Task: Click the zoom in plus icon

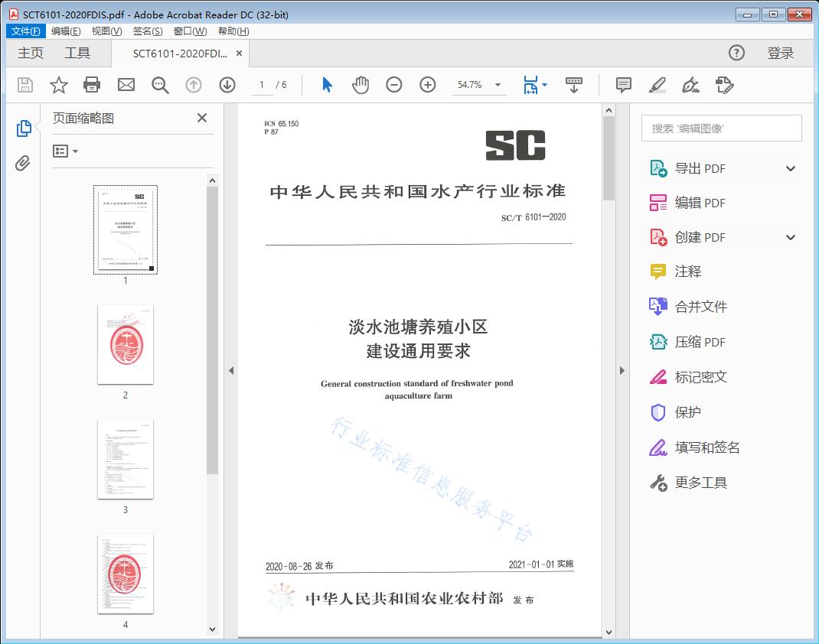Action: [428, 85]
